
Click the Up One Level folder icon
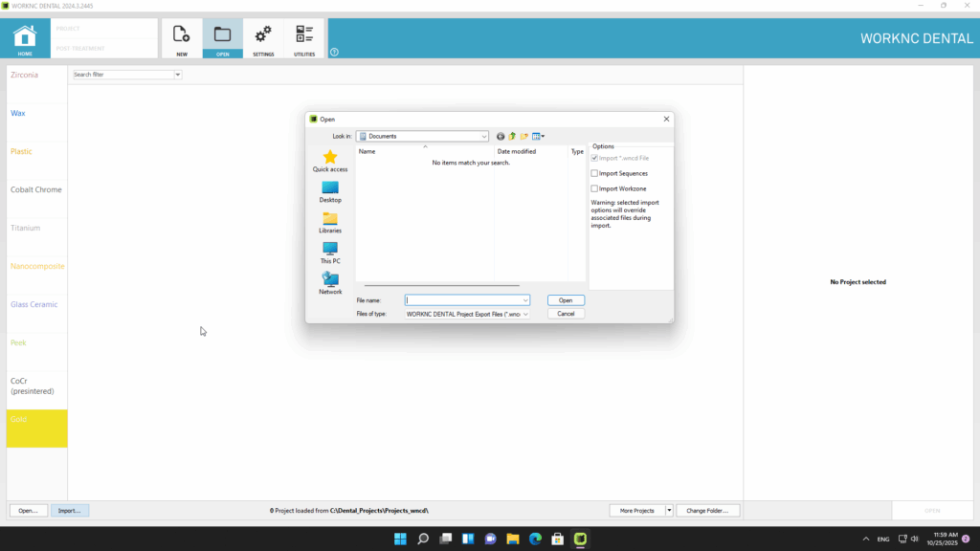[x=513, y=137]
